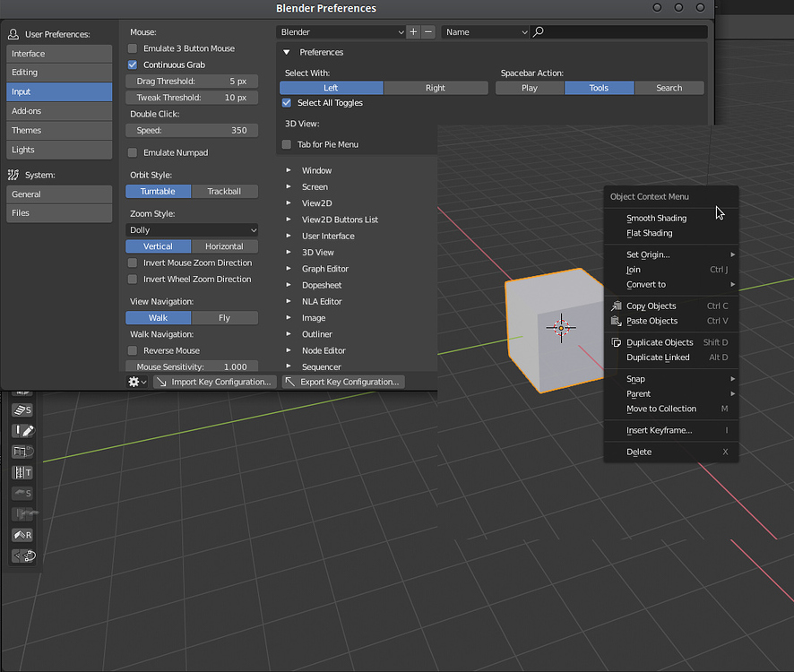This screenshot has height=672, width=794.
Task: Click the Mouse Sensitivity value slider
Action: click(191, 366)
